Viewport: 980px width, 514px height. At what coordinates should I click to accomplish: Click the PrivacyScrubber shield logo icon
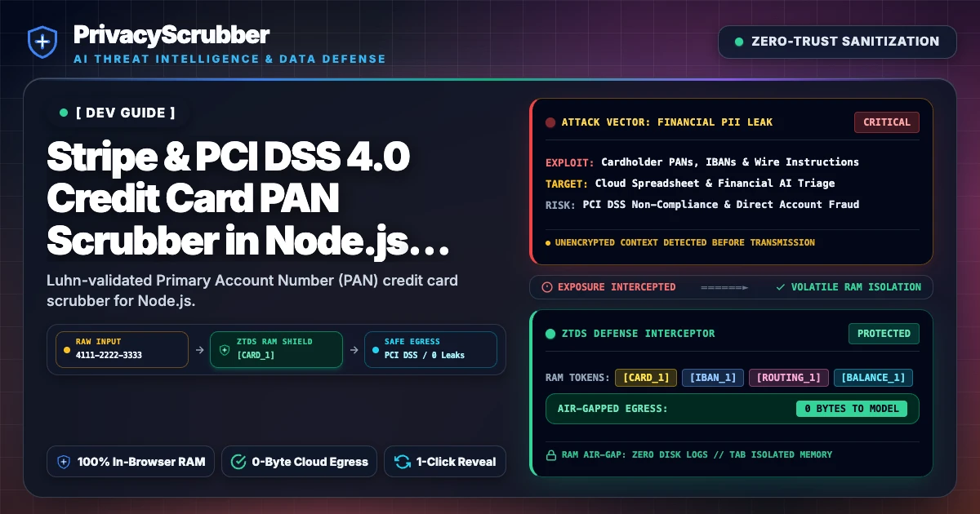tap(42, 42)
